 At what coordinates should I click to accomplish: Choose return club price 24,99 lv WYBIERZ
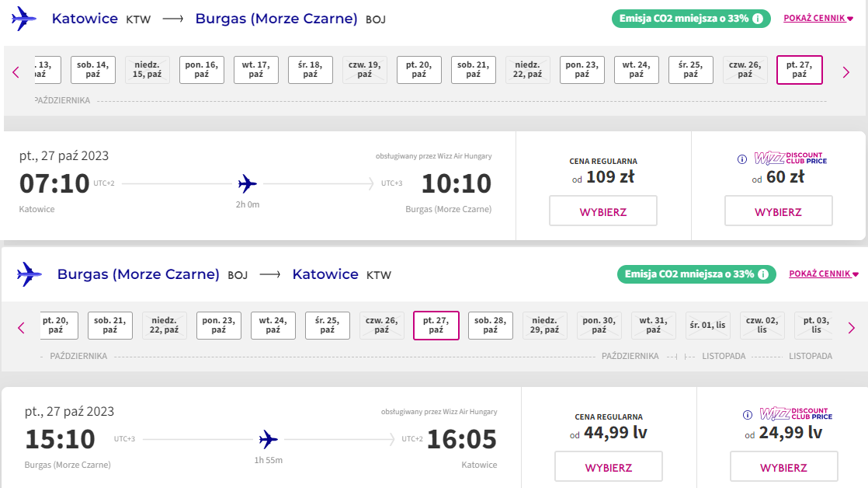pos(784,466)
